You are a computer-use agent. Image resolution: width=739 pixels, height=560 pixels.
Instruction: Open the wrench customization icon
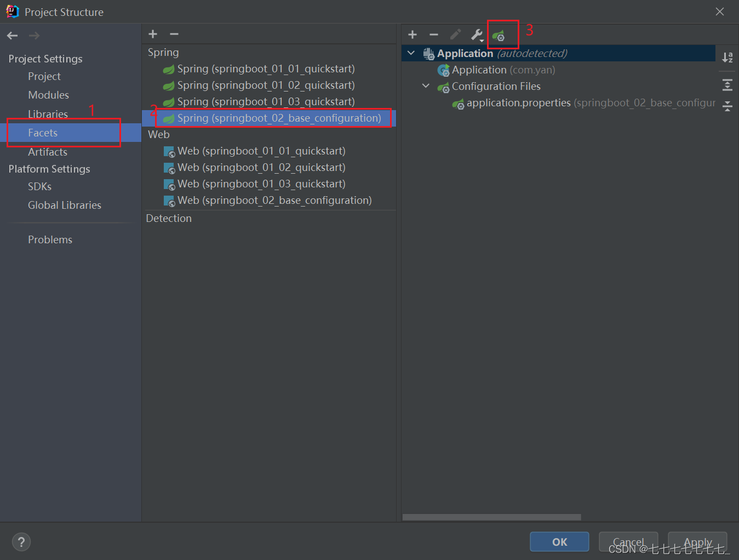(x=477, y=35)
